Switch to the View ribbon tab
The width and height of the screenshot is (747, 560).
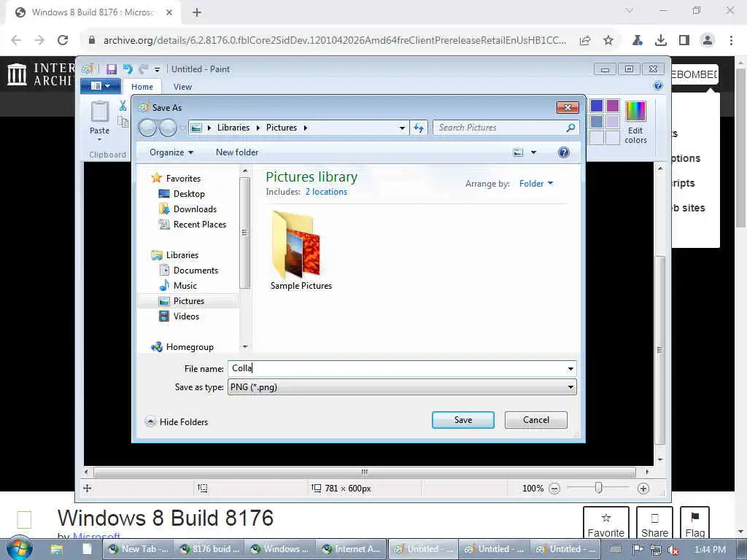[x=182, y=87]
